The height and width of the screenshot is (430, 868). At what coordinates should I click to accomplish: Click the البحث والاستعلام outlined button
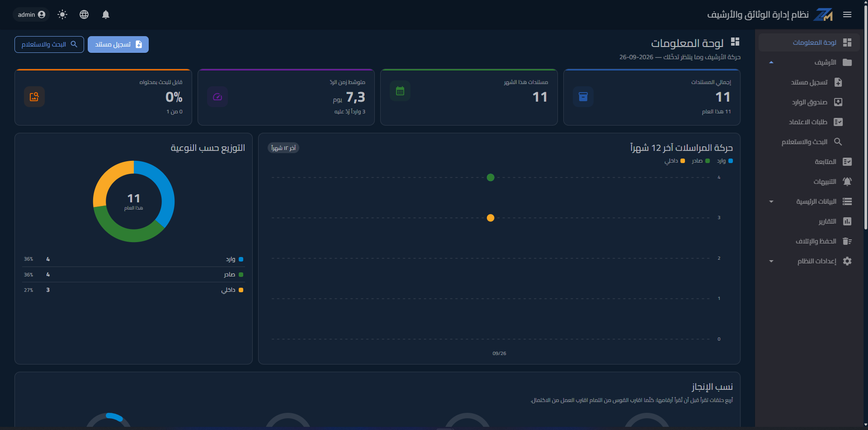click(x=49, y=44)
